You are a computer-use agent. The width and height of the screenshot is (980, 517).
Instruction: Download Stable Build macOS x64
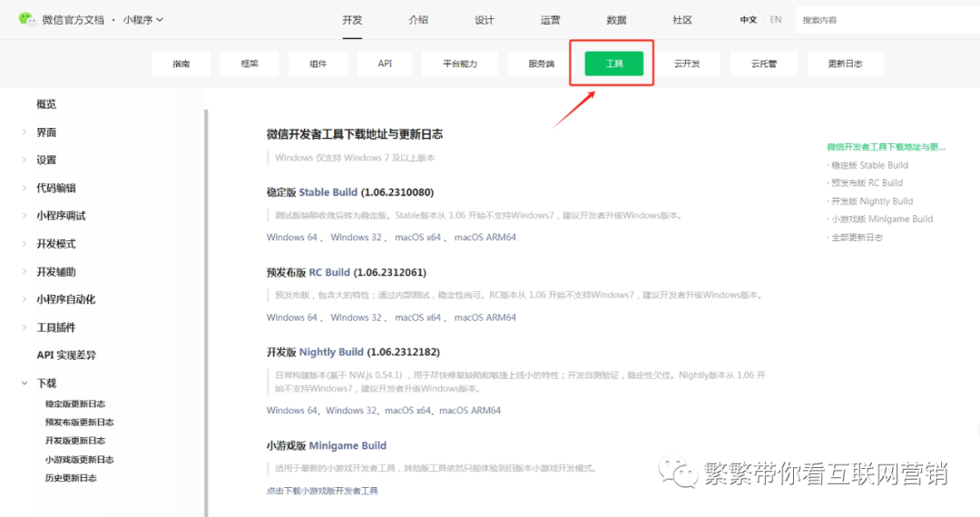[x=417, y=238]
